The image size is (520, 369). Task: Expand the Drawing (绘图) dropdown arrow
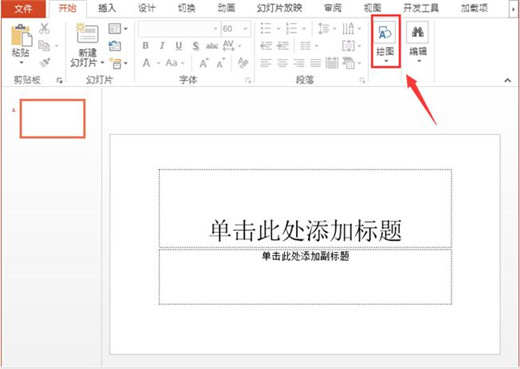(386, 61)
